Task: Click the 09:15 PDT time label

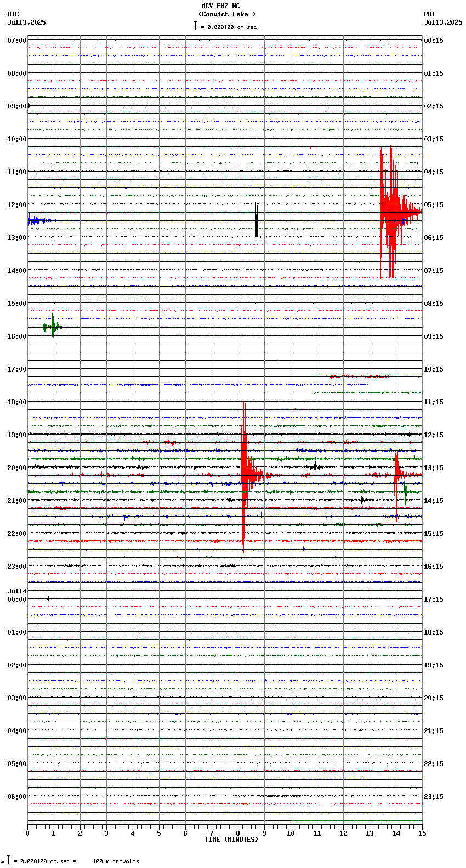Action: (434, 336)
